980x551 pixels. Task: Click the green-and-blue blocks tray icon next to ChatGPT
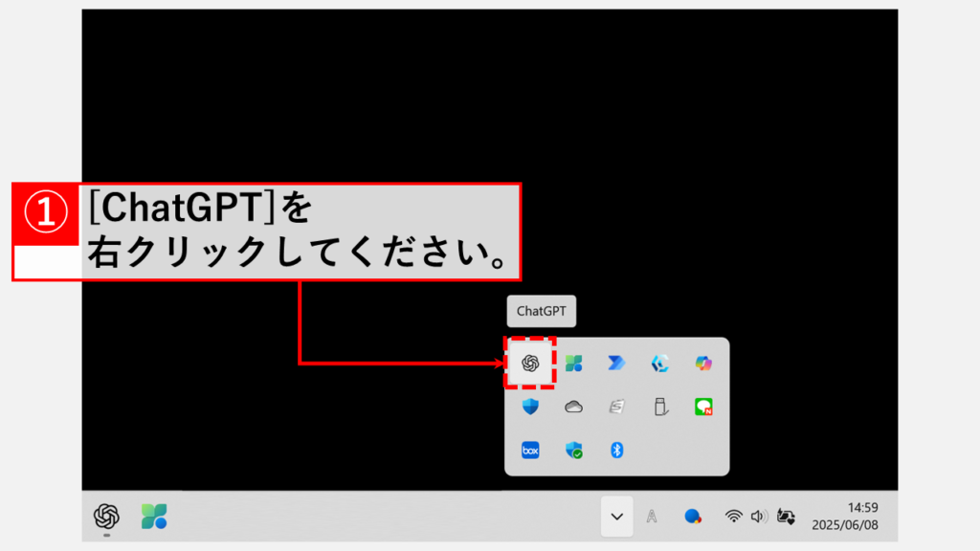[x=573, y=363]
